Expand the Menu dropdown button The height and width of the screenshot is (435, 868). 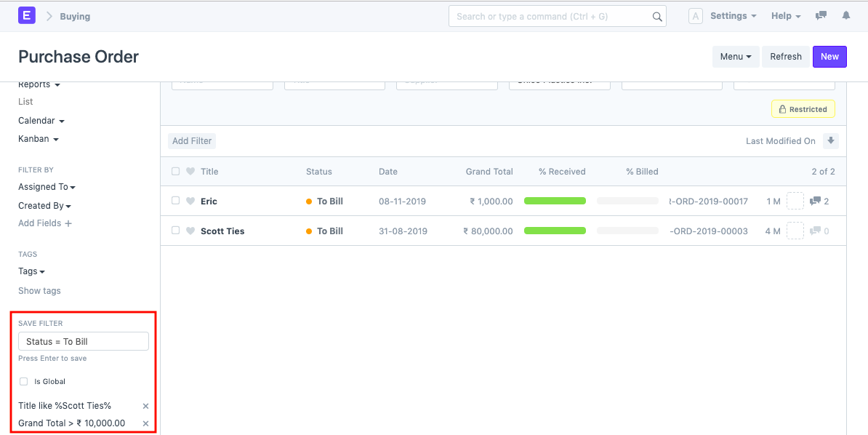(x=735, y=57)
